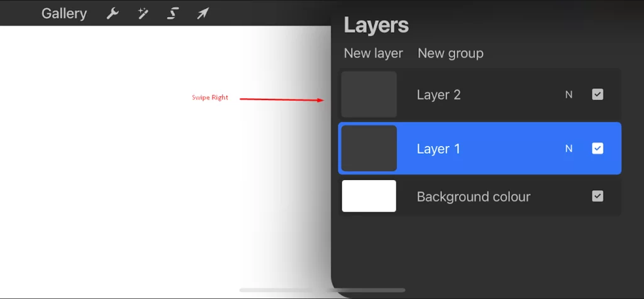Create a New group
Screen dimensions: 644x299
[450, 54]
